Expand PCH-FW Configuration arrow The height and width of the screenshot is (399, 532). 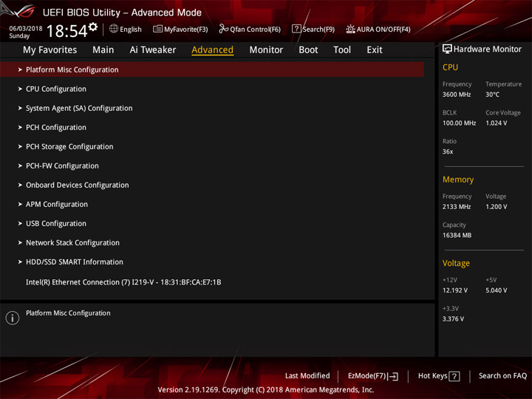20,166
